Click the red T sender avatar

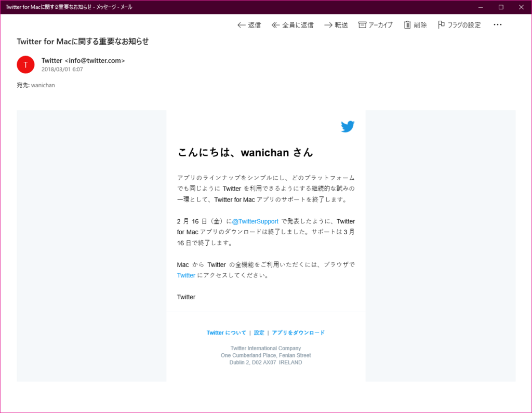tap(26, 64)
